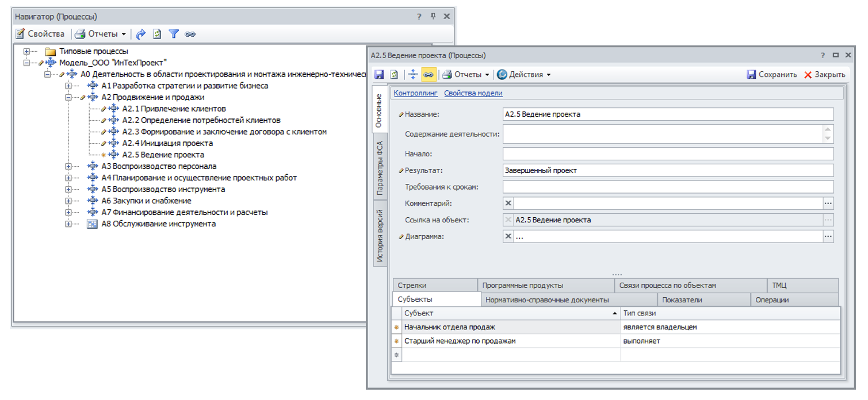Clear the Диаграмма field with X icon
Image resolution: width=868 pixels, height=400 pixels.
[x=508, y=236]
